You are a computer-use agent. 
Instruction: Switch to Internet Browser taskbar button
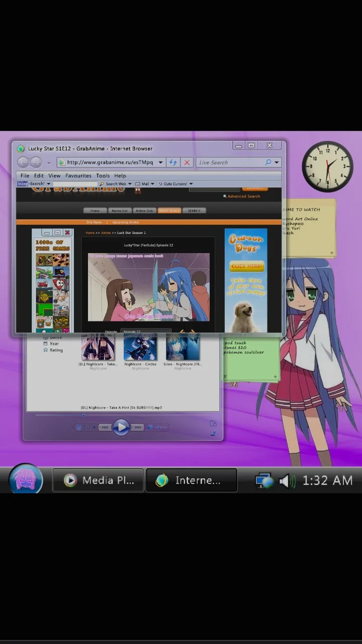pyautogui.click(x=191, y=480)
